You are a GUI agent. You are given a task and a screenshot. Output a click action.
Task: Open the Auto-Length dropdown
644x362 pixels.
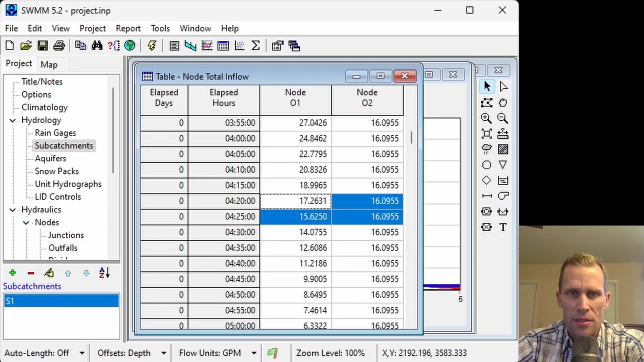click(82, 353)
